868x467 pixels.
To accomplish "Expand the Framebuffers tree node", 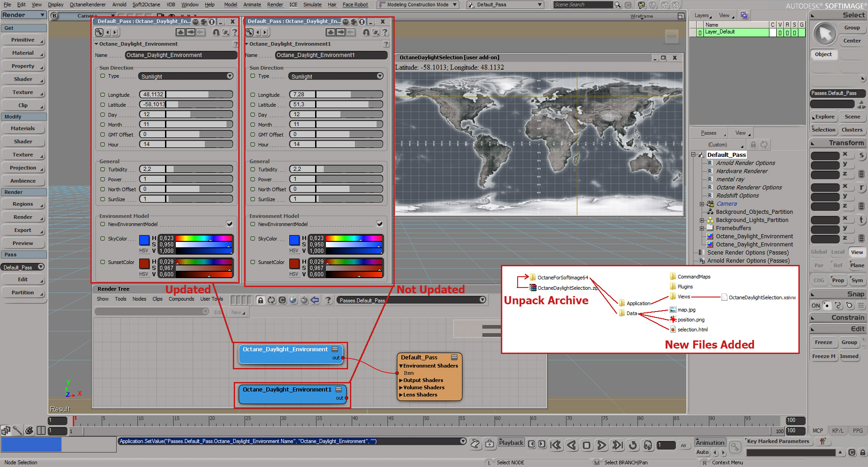I will point(702,228).
